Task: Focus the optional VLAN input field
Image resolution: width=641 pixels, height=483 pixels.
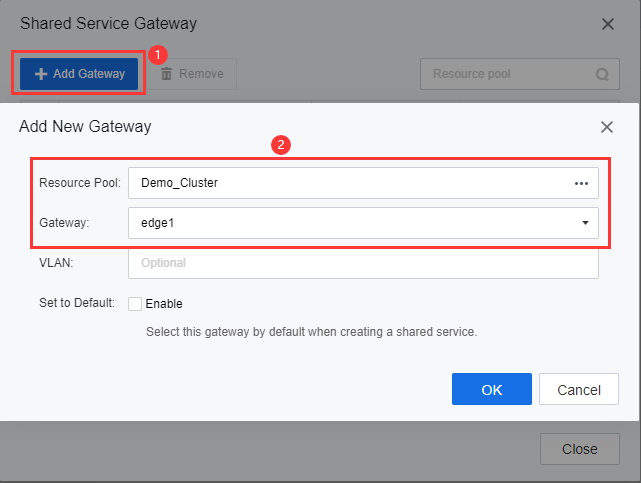Action: (362, 263)
